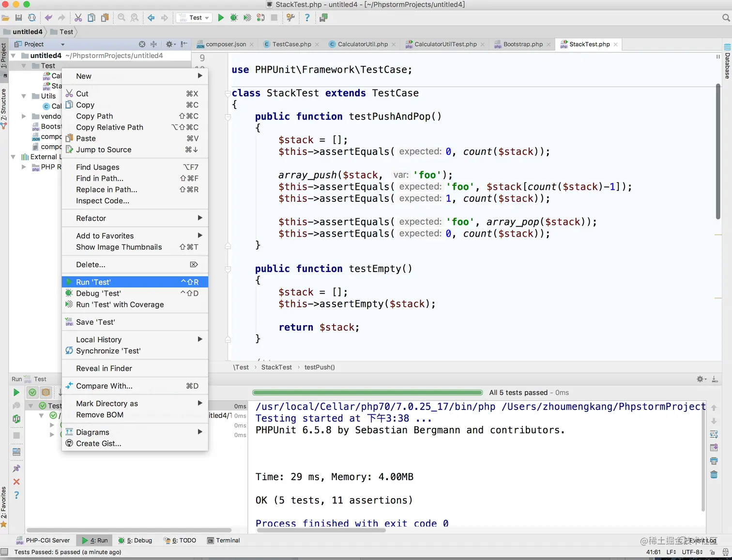This screenshot has width=732, height=560.
Task: Click the Synchronize icon in main toolbar
Action: pos(32,18)
